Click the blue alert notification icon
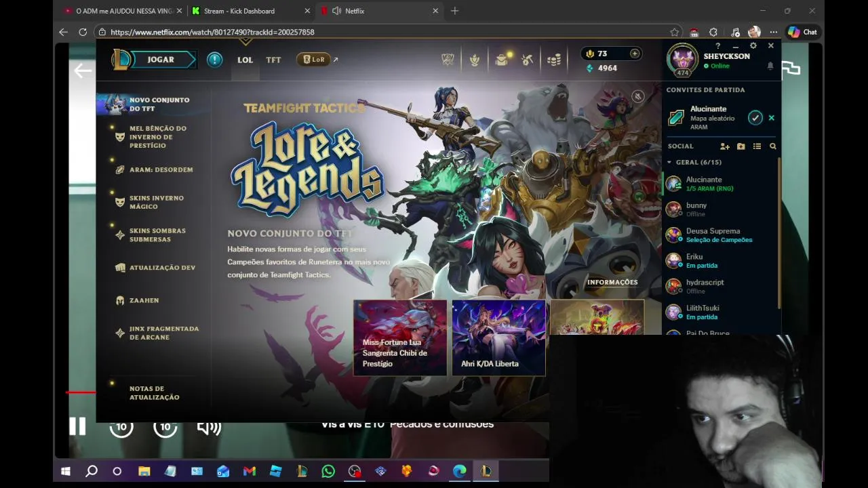The width and height of the screenshot is (868, 488). tap(215, 60)
